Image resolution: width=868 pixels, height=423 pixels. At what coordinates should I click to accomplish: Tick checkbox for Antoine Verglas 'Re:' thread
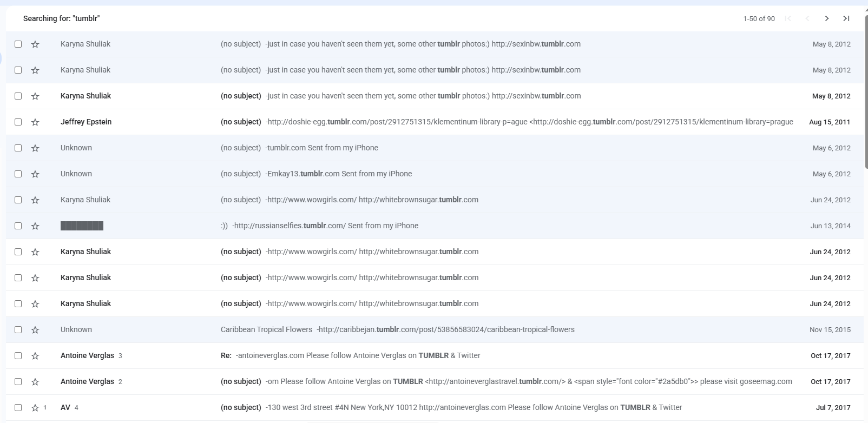click(18, 356)
